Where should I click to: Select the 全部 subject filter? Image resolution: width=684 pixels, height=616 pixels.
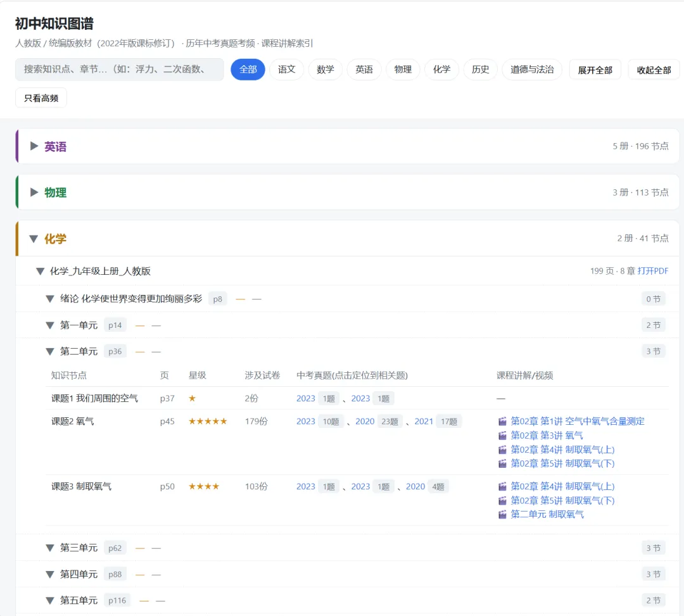click(248, 69)
